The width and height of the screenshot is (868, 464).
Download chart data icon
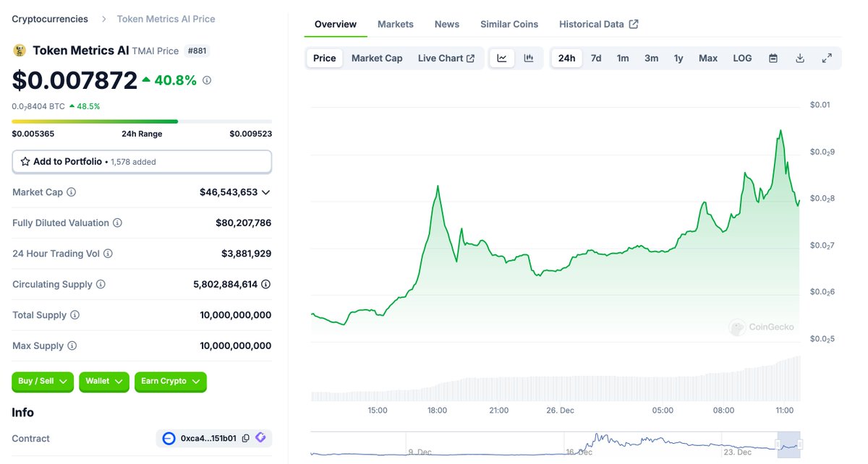tap(800, 58)
